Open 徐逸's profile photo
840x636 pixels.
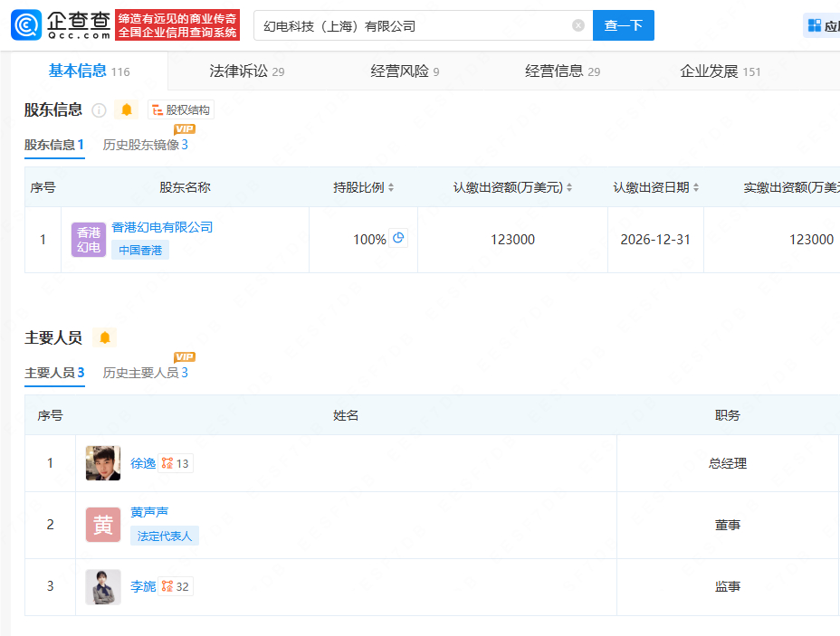(x=103, y=463)
